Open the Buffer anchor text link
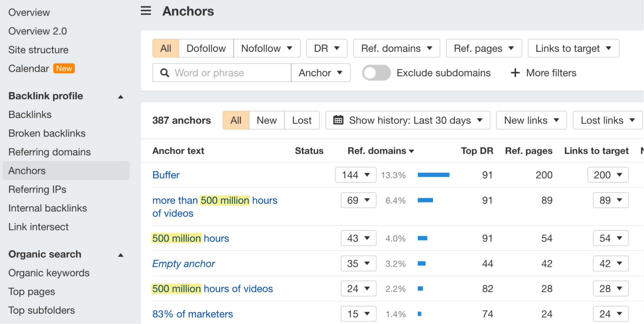The image size is (644, 324). [166, 175]
